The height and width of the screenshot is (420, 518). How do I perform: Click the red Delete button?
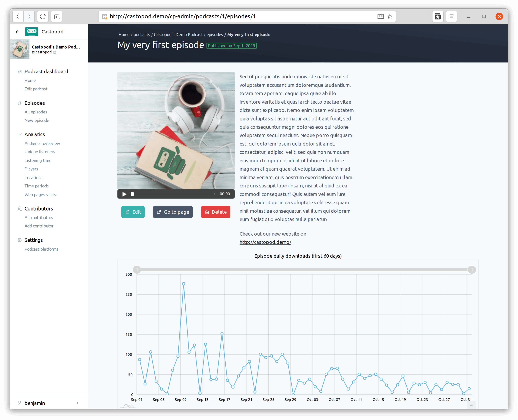(x=215, y=212)
